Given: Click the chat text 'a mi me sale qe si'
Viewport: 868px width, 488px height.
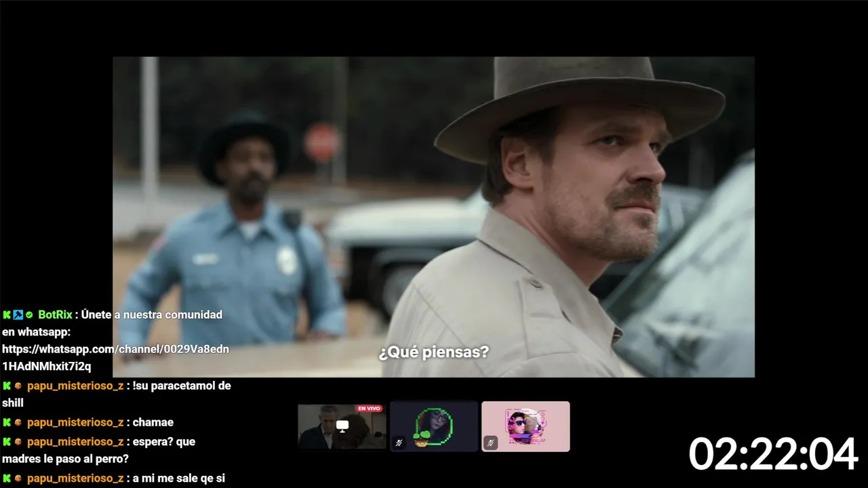Looking at the screenshot, I should (x=179, y=479).
